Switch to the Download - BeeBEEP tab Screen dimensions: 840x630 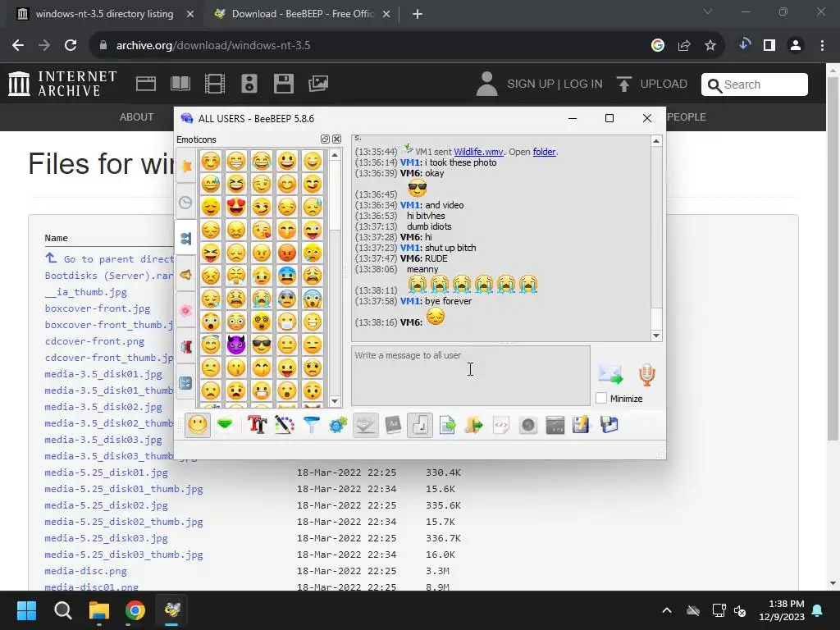[303, 14]
